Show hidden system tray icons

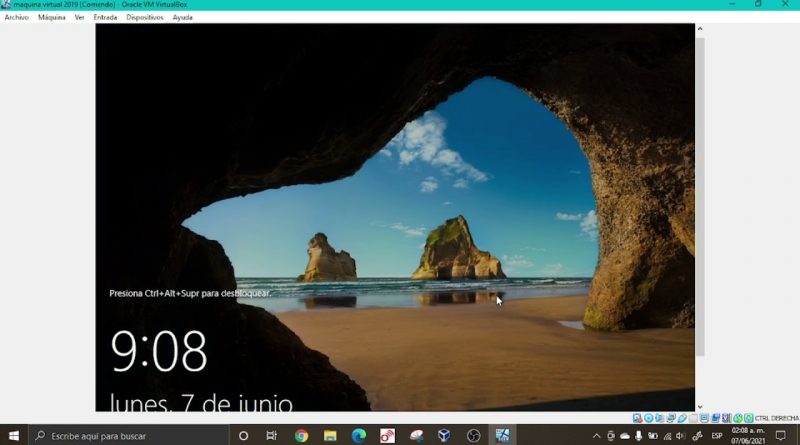click(x=596, y=436)
